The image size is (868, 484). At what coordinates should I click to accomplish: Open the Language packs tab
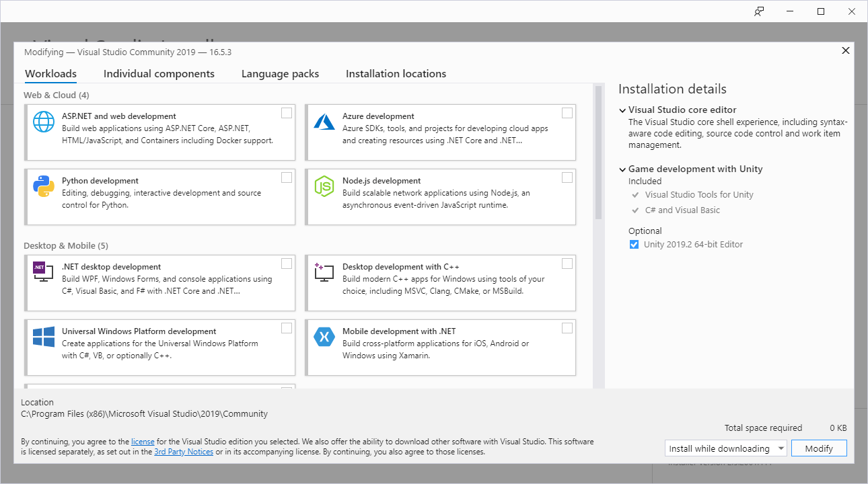(x=280, y=74)
